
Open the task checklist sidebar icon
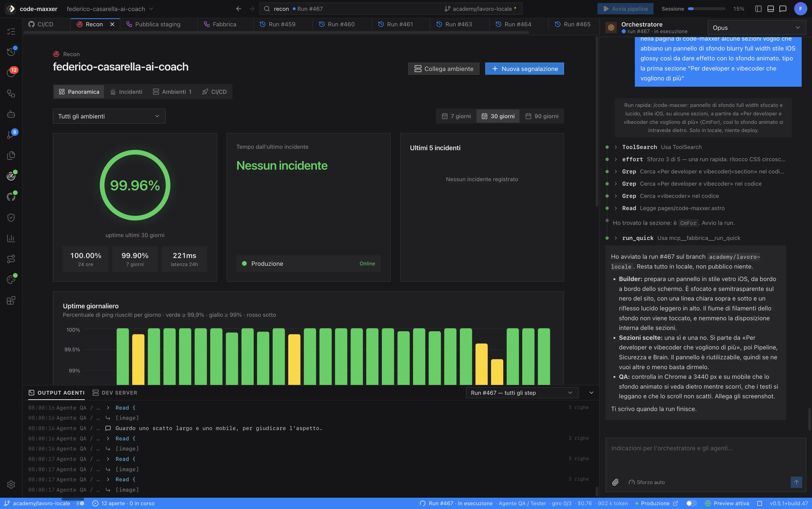pos(11,31)
